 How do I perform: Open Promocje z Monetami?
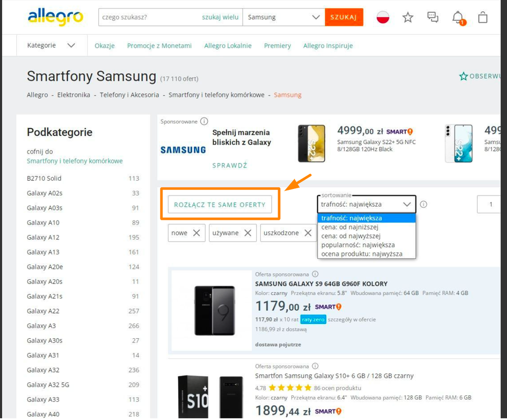159,46
